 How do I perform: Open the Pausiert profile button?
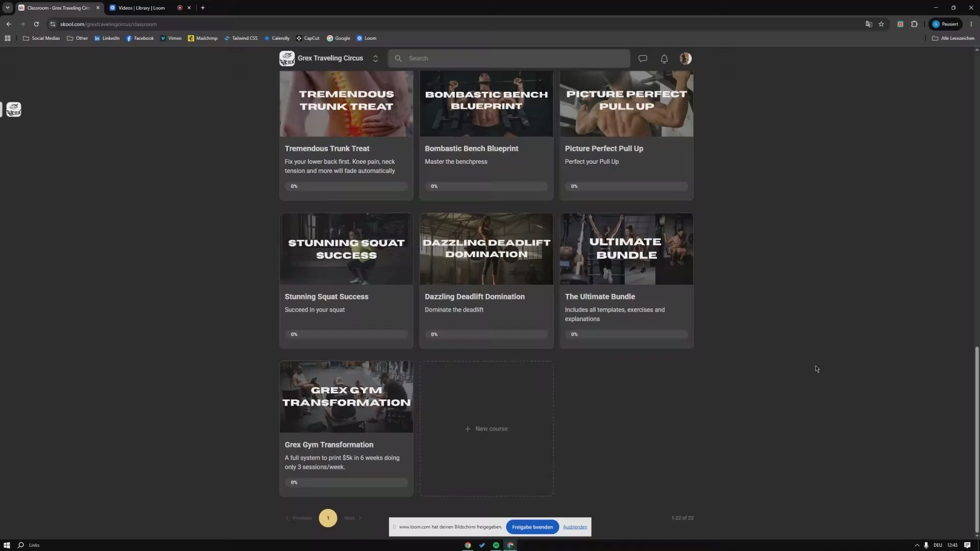(946, 24)
